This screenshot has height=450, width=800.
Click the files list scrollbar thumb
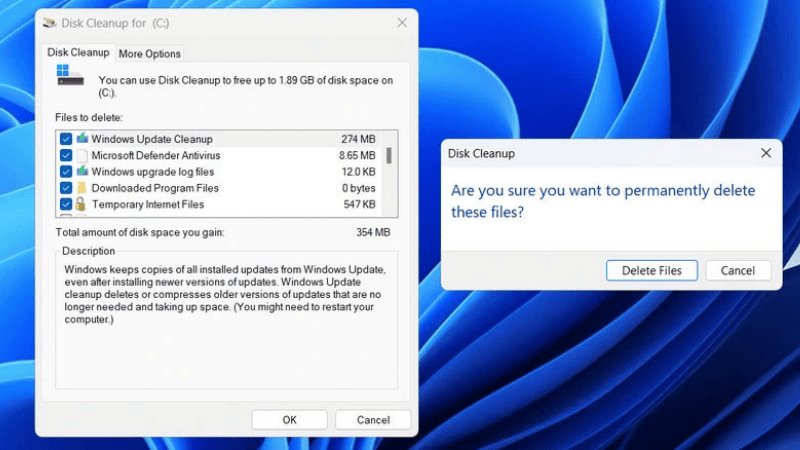pyautogui.click(x=389, y=155)
